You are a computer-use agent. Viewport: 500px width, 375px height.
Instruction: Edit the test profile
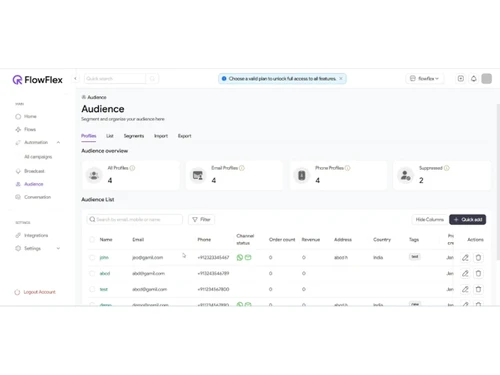(465, 289)
